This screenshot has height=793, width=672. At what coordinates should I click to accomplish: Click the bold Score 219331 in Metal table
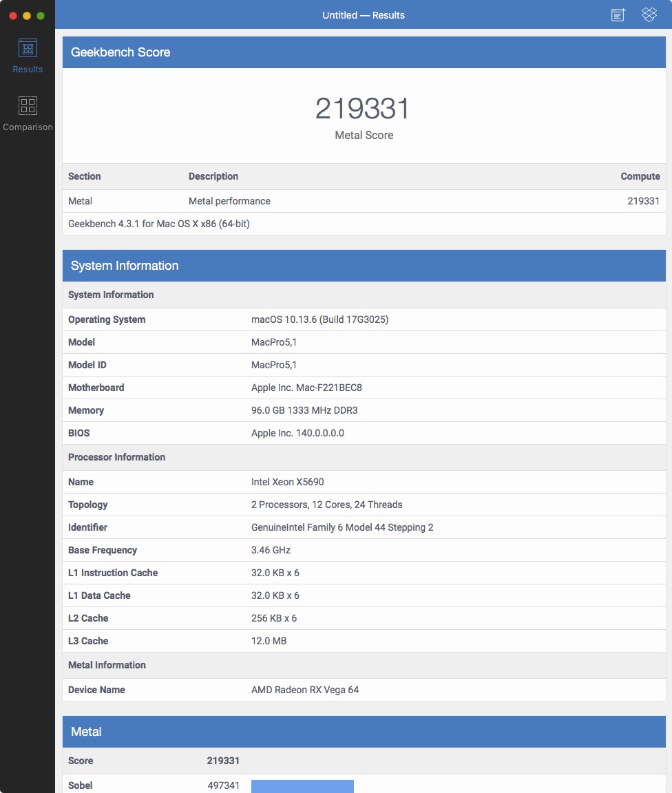pos(223,761)
